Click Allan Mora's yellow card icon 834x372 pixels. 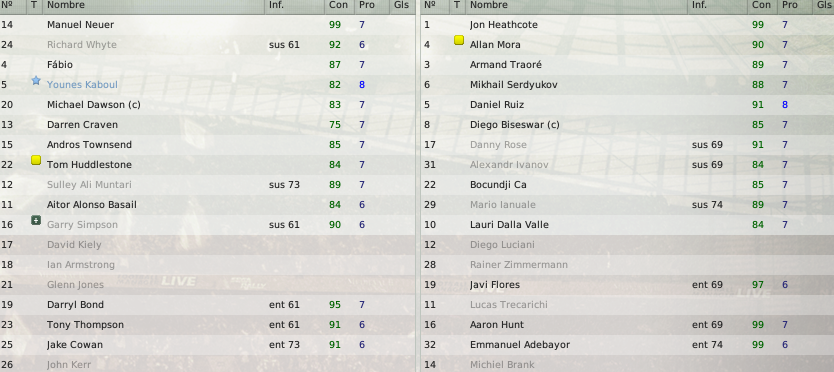[458, 40]
